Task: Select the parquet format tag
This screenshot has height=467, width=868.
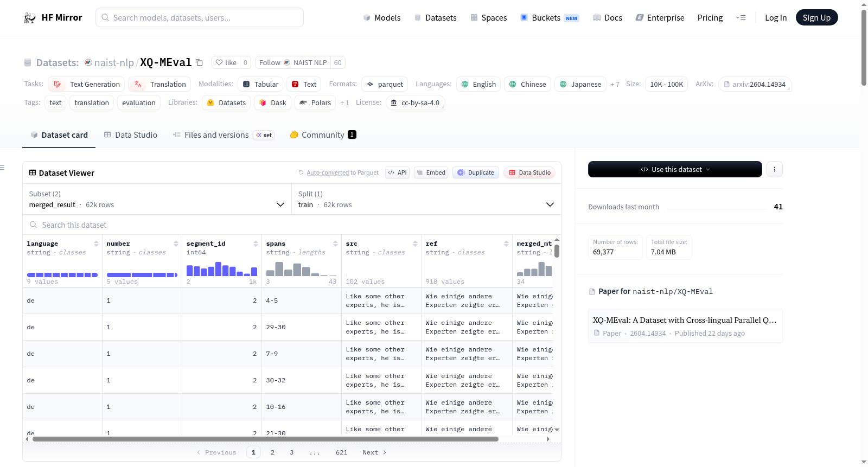Action: [385, 84]
